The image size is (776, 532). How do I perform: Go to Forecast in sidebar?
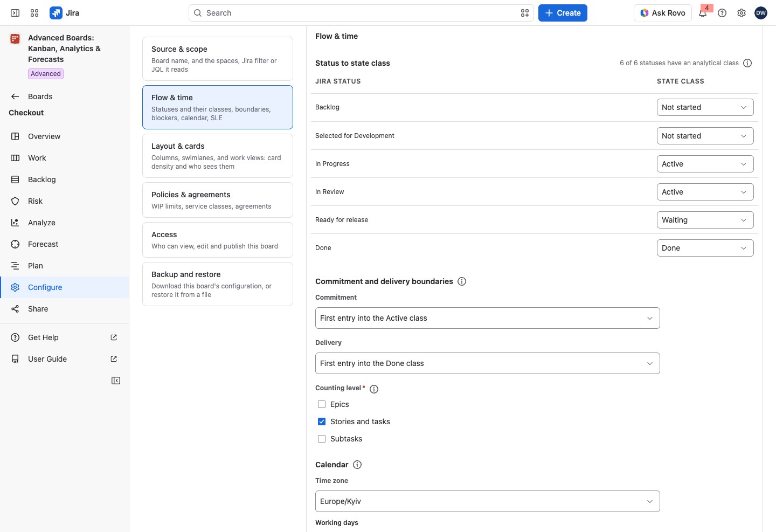65,244
